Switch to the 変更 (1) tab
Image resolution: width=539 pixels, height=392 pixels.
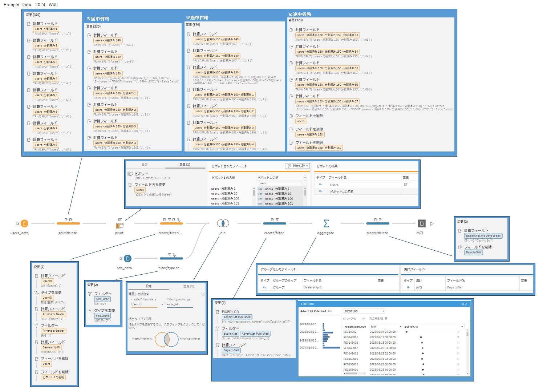click(x=185, y=165)
